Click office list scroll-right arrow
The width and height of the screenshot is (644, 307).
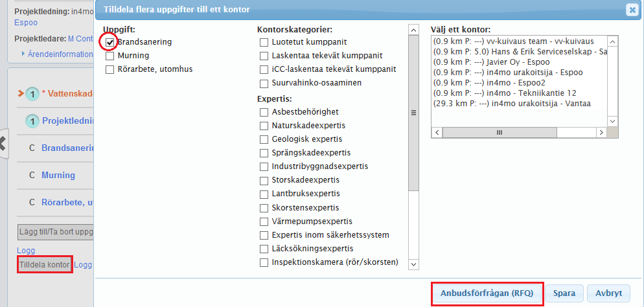pos(601,132)
